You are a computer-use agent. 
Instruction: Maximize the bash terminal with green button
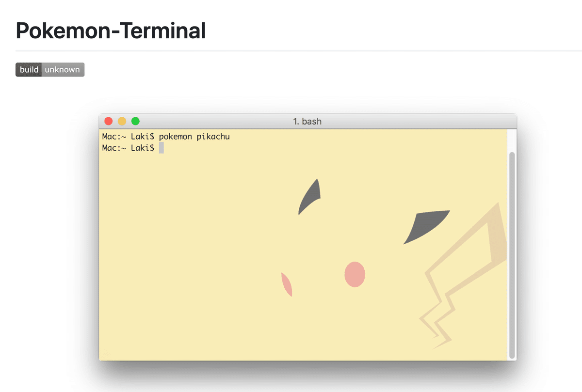(136, 121)
